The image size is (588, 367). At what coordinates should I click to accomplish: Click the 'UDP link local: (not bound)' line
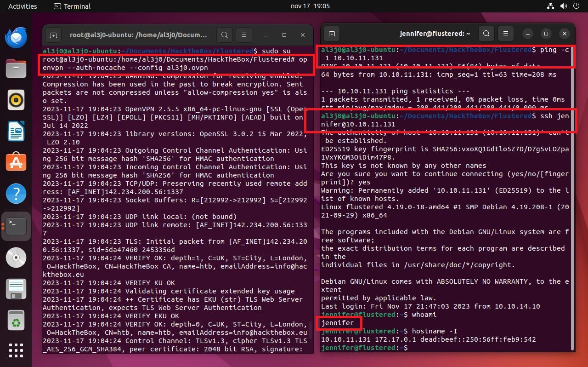(140, 217)
